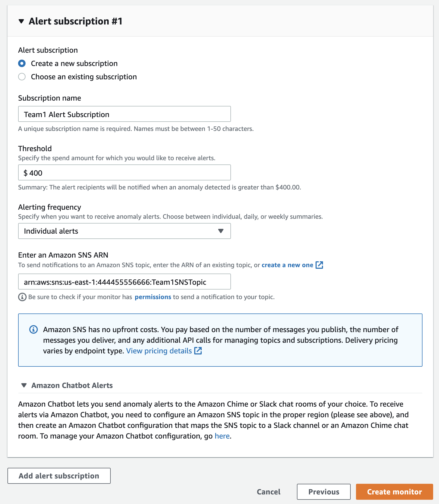This screenshot has width=439, height=504.
Task: Select 'Create a new subscription' radio button
Action: [x=22, y=63]
